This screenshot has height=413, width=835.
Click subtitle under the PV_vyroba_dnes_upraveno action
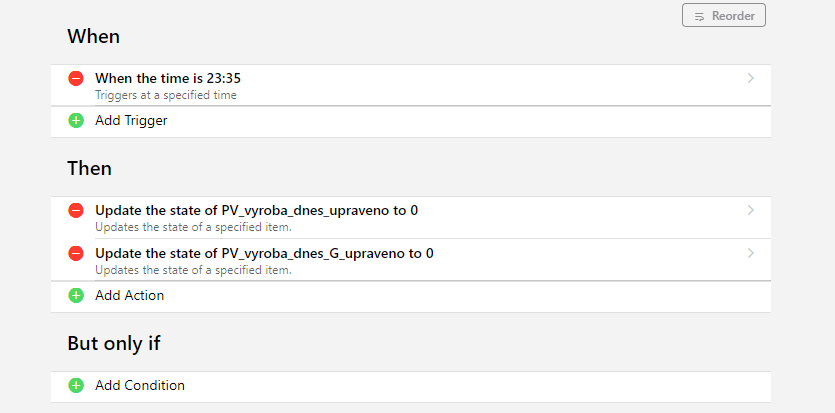[x=193, y=227]
